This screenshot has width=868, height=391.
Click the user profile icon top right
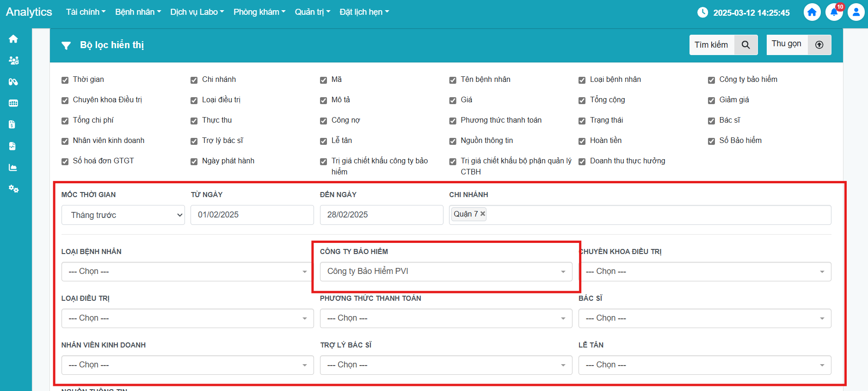coord(856,12)
